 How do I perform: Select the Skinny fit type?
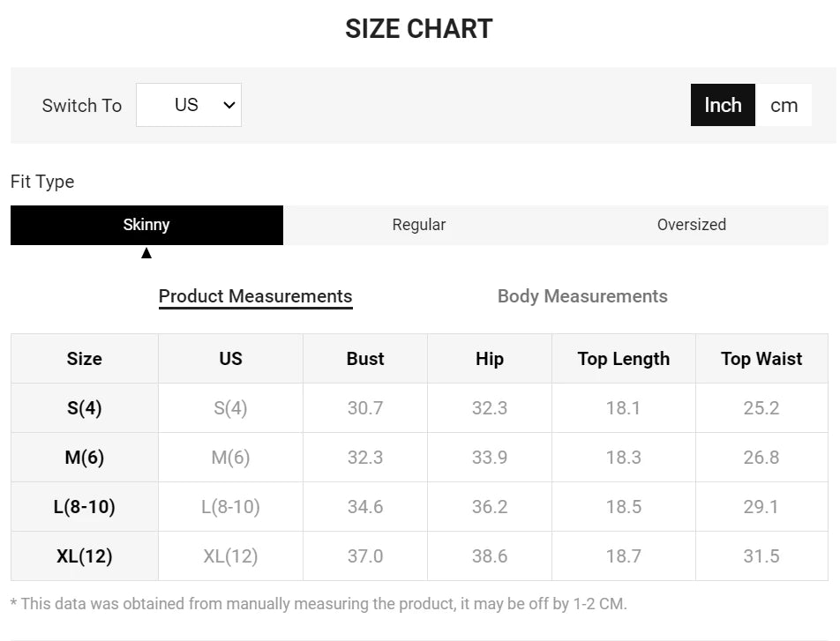click(146, 225)
